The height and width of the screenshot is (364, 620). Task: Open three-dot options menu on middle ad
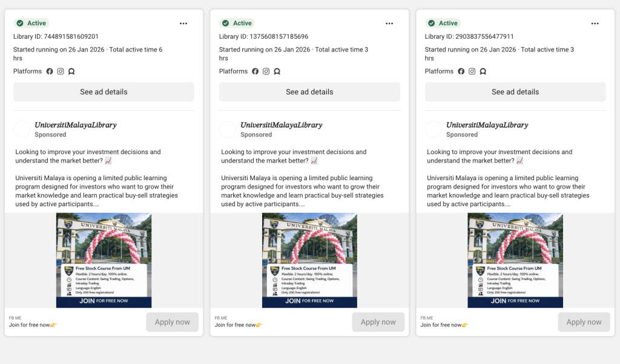[389, 24]
